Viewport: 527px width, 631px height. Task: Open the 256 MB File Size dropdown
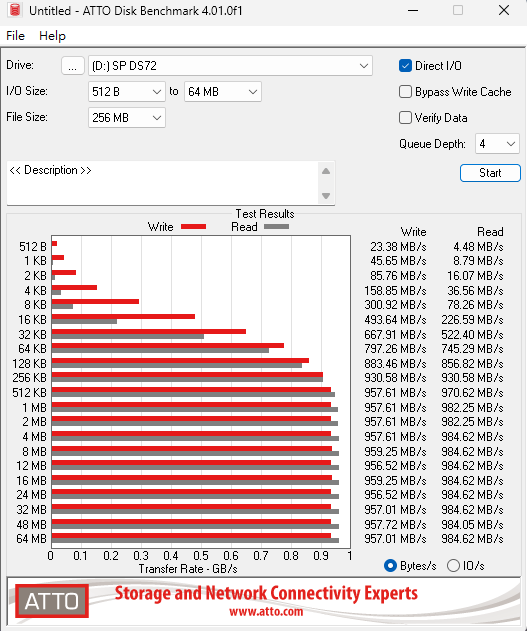click(x=127, y=118)
